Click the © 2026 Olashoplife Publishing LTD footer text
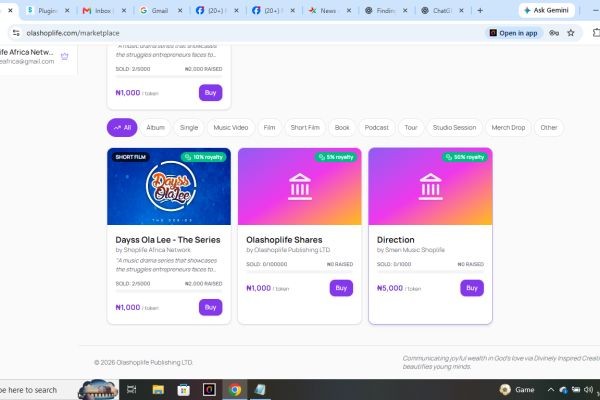 click(x=143, y=362)
